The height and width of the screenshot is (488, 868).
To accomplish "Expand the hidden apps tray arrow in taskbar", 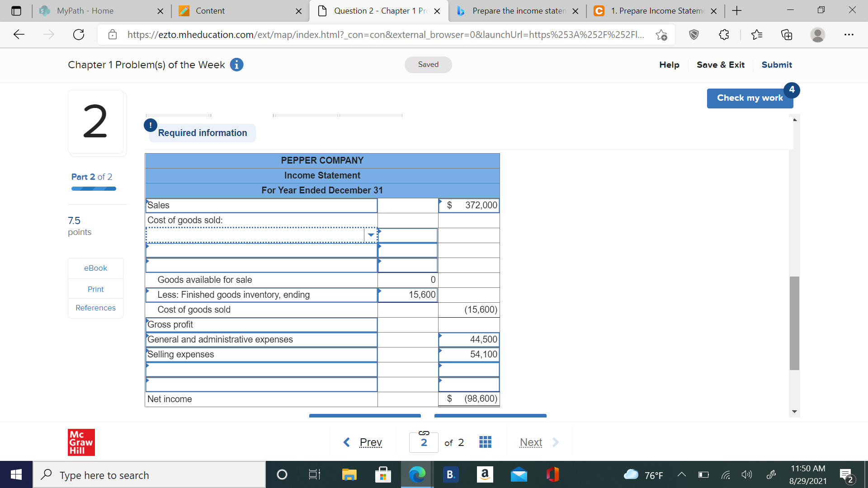I will (682, 474).
